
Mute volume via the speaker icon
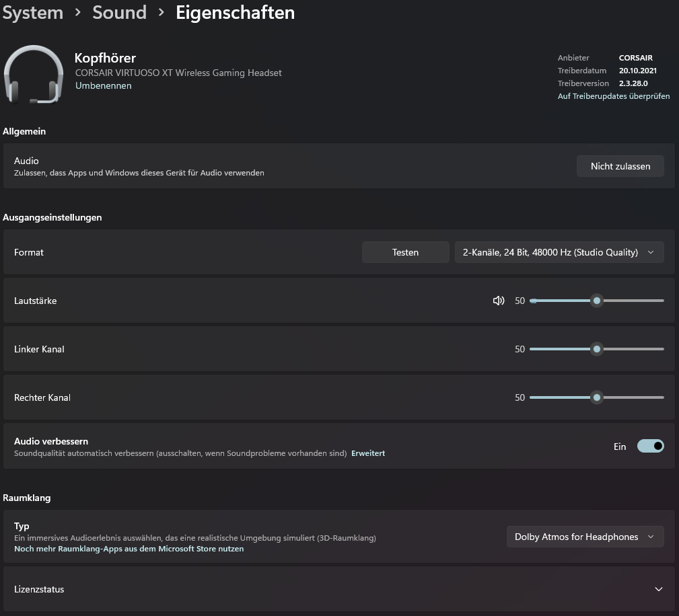point(499,301)
